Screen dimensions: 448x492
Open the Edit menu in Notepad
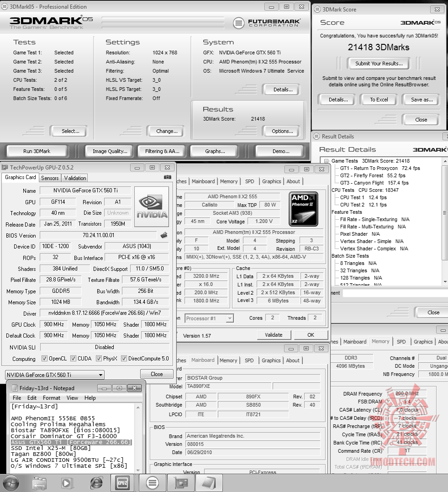[x=32, y=397]
